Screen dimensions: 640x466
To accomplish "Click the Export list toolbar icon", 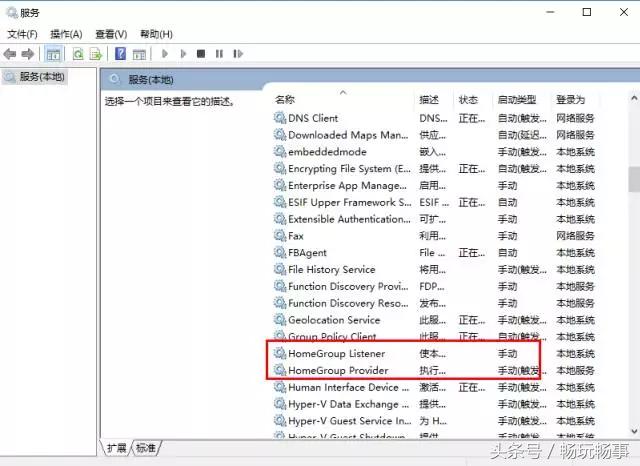I will (96, 54).
